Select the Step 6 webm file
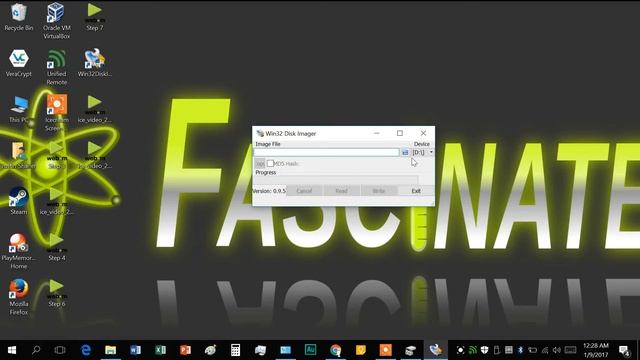 56,293
